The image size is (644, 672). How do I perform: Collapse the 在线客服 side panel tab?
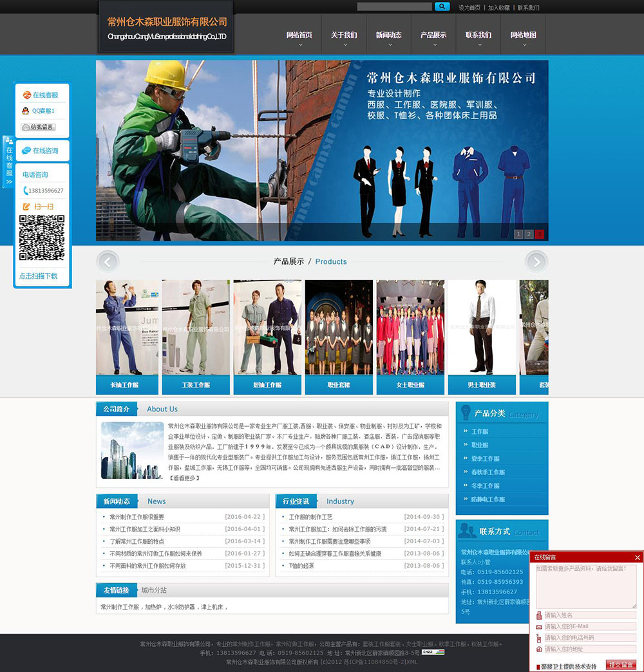(x=9, y=162)
